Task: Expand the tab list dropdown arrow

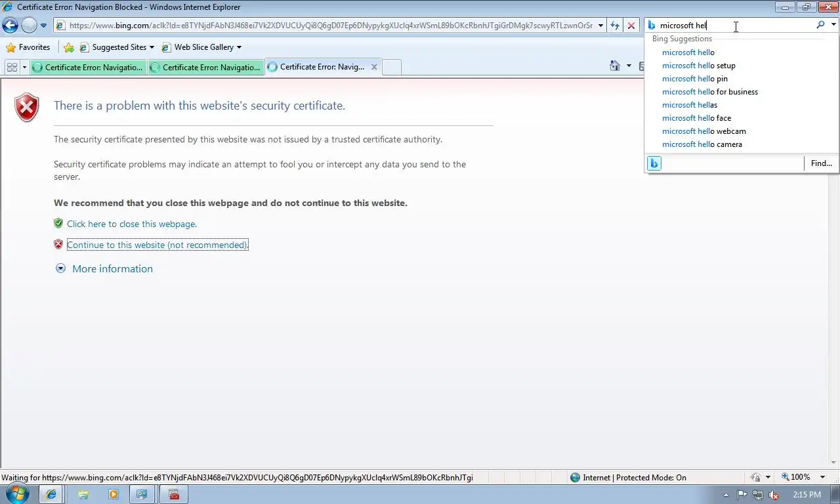Action: pyautogui.click(x=25, y=67)
